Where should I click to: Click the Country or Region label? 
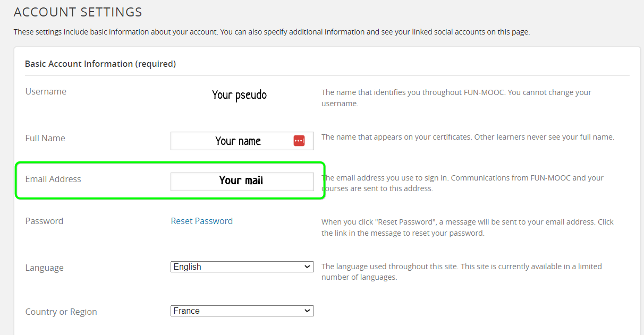click(x=61, y=312)
